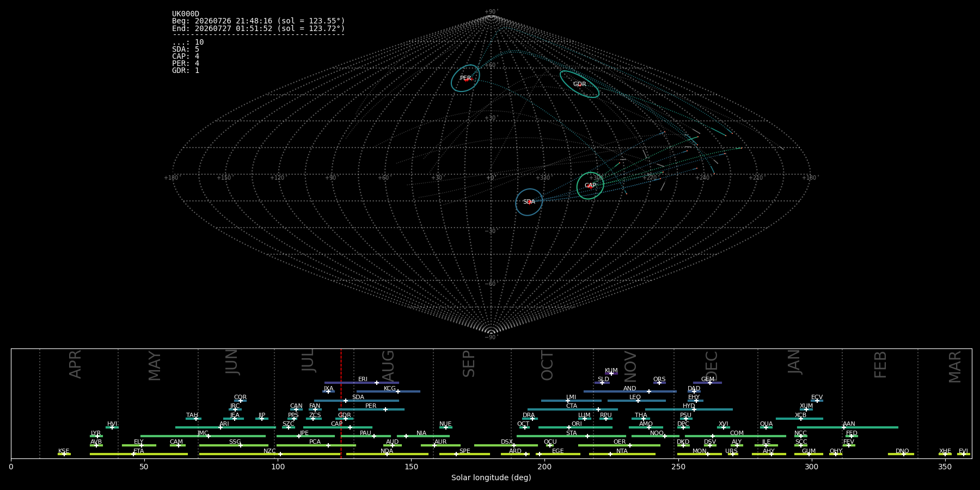This screenshot has height=490, width=980.
Task: Select the ORI shower activity bar
Action: [x=575, y=427]
